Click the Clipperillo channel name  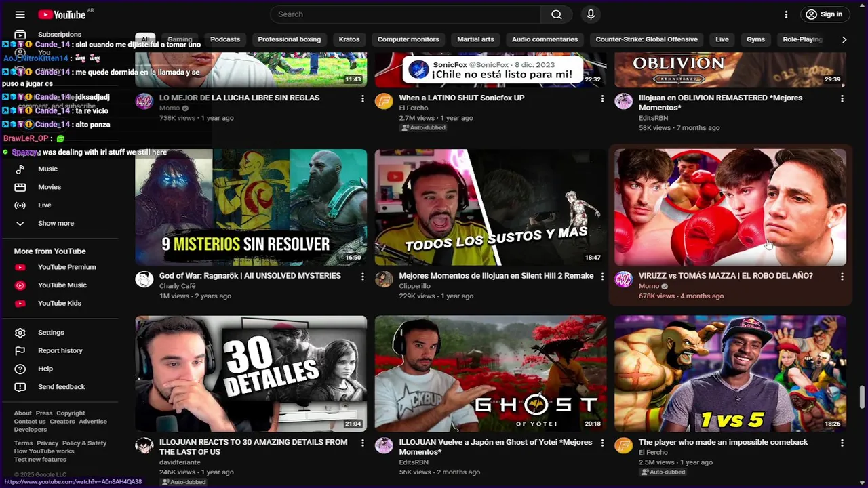414,286
